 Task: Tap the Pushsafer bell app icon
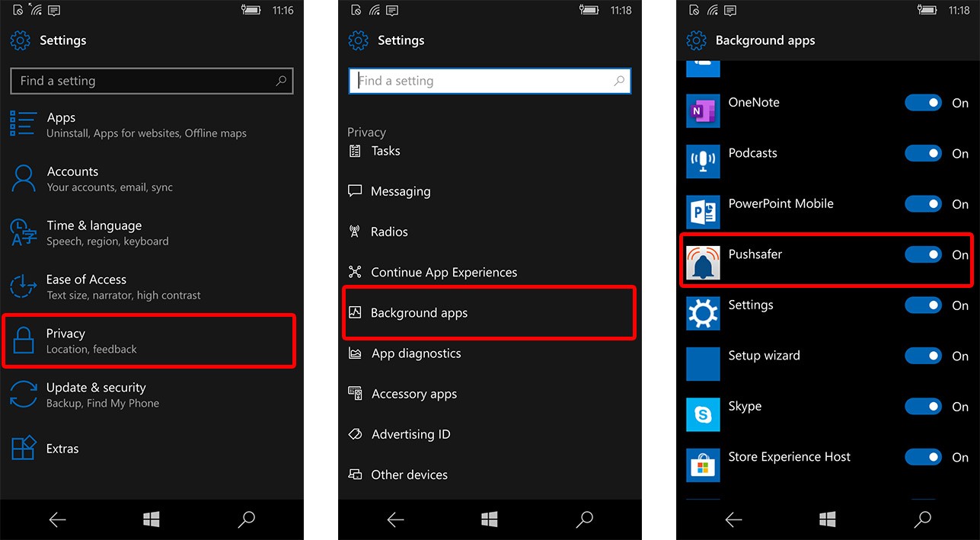(x=703, y=263)
